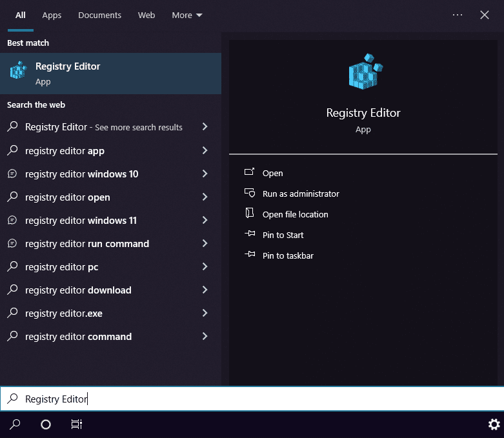Switch to the All tab
Viewport: 504px width, 438px height.
[20, 15]
